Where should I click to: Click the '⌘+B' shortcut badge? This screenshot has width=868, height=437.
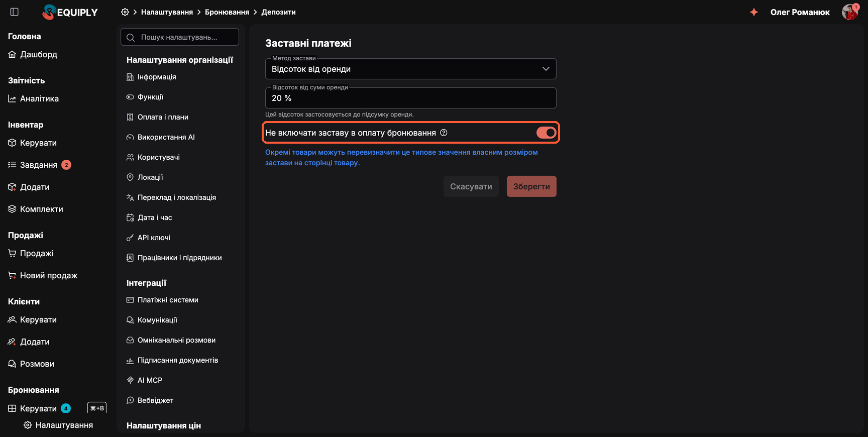pyautogui.click(x=97, y=408)
